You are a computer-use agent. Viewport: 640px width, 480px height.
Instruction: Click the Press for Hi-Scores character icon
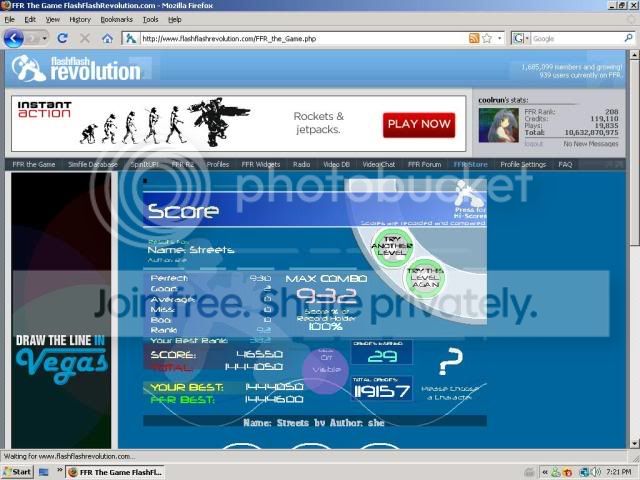pyautogui.click(x=466, y=196)
